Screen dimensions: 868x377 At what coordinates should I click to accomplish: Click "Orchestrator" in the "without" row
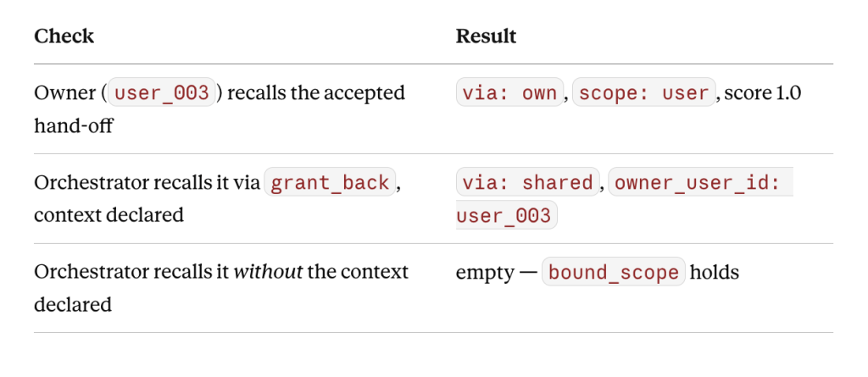(x=90, y=272)
